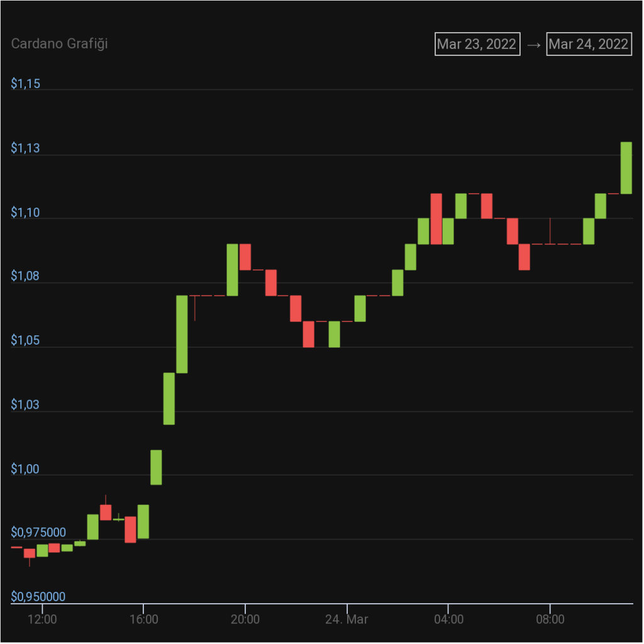Select the $1,00 price axis label
The height and width of the screenshot is (644, 644).
(x=25, y=469)
